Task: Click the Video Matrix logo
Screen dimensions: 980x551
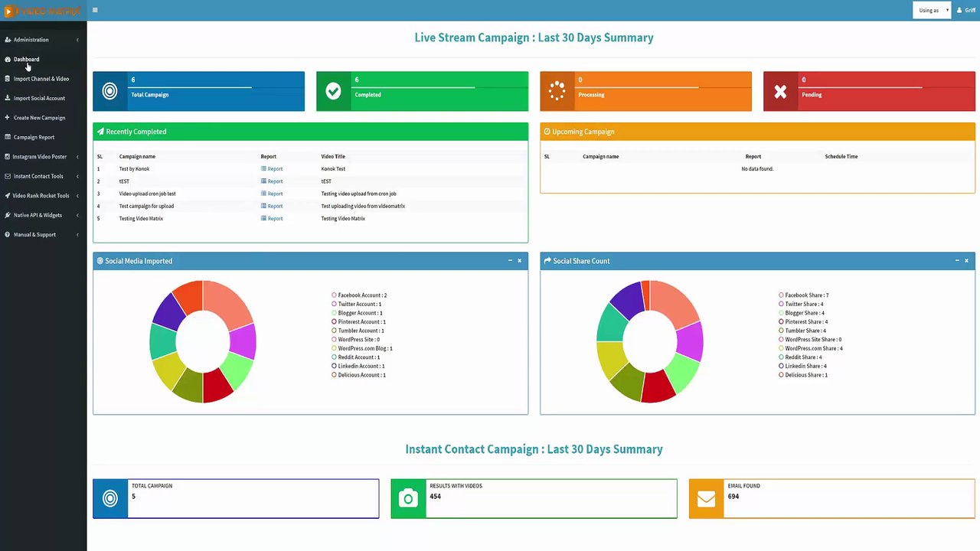Action: click(x=43, y=11)
